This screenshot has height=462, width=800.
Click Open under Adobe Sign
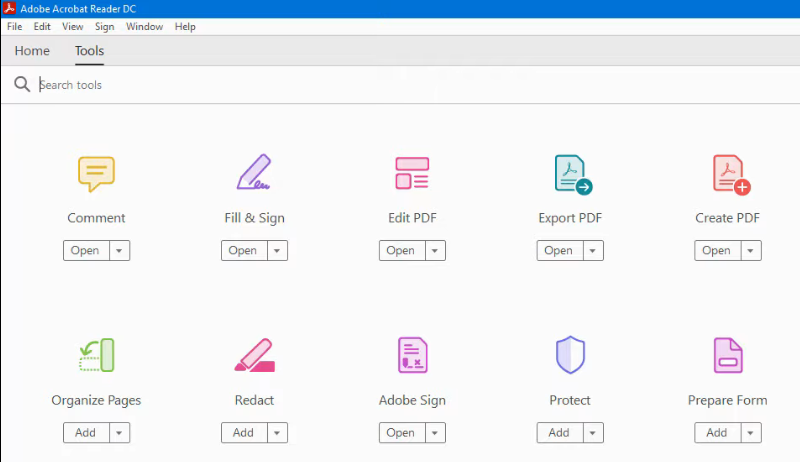tap(402, 432)
